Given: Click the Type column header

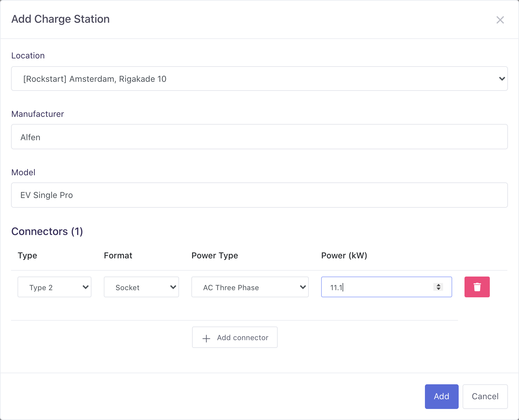Looking at the screenshot, I should click(x=27, y=255).
